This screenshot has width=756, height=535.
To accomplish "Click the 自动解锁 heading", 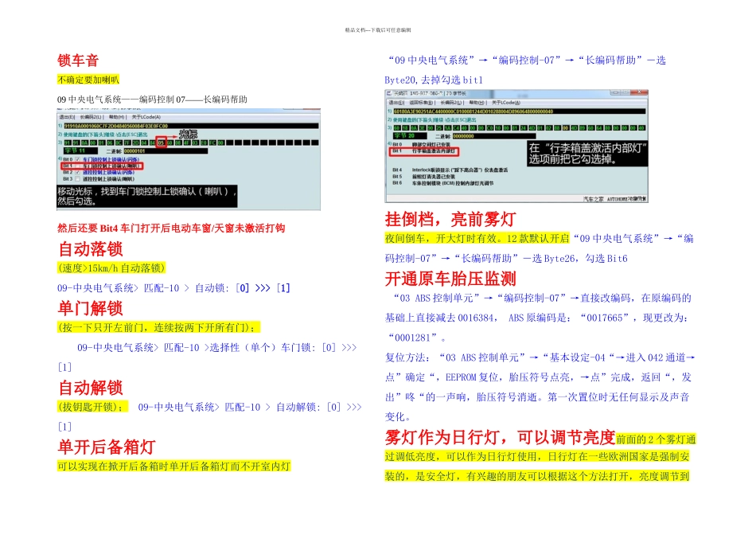I will (90, 388).
